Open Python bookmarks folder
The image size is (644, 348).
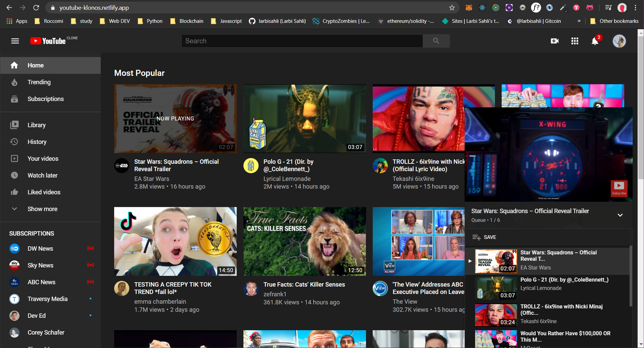150,21
